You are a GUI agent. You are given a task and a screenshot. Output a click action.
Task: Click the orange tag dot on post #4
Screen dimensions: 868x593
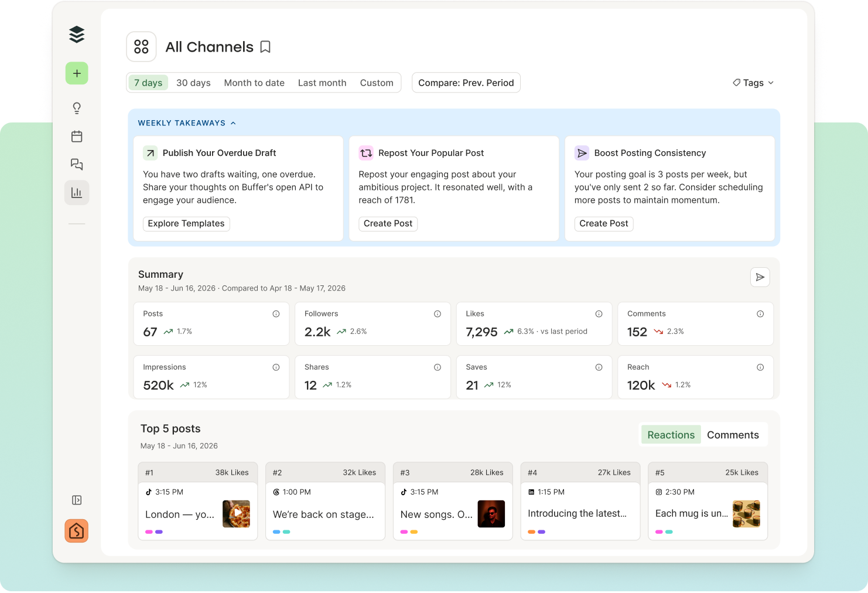(x=531, y=532)
